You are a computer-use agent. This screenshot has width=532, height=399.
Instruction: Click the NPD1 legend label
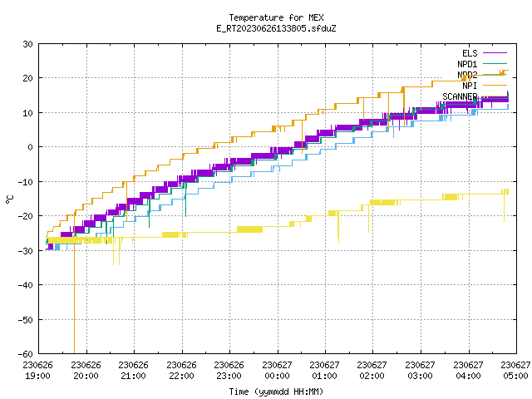(467, 64)
